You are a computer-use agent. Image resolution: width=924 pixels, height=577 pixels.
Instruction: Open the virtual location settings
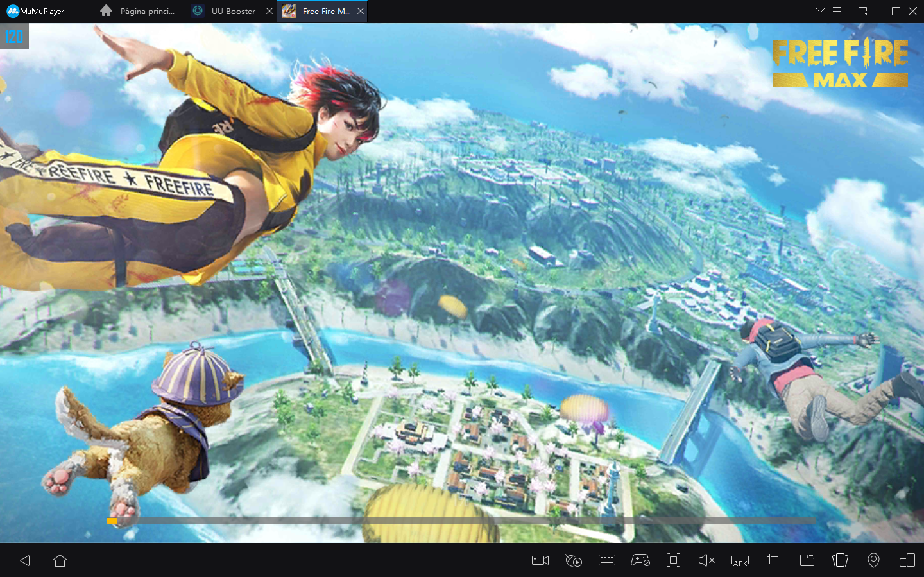[x=873, y=560]
